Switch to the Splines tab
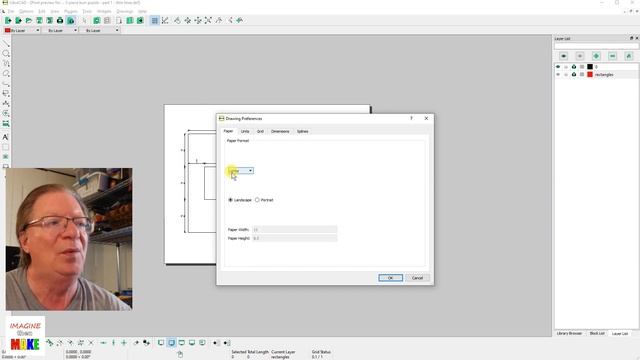This screenshot has width=640, height=360. pos(302,131)
